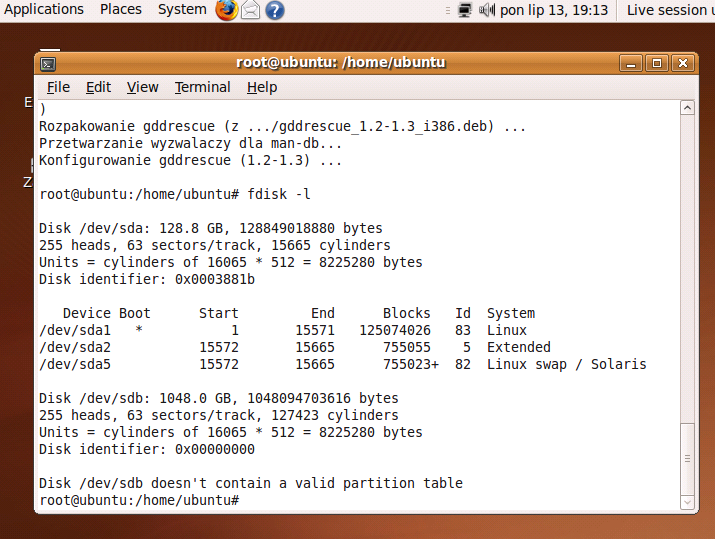Click the terminal scrollbar thumb

point(688,459)
